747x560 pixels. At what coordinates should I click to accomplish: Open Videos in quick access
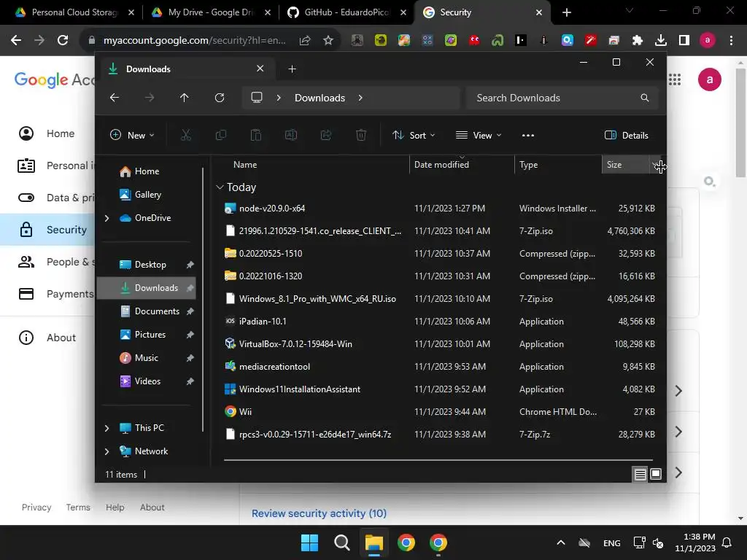[149, 381]
